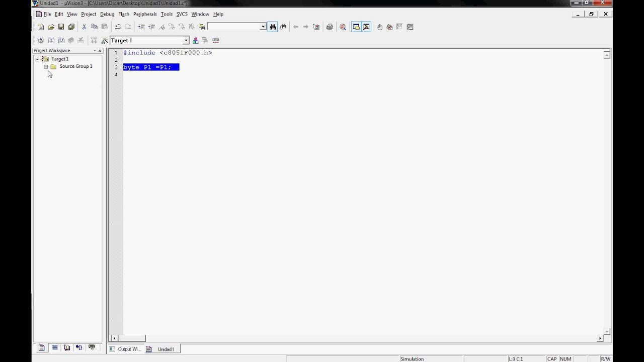The image size is (644, 362).
Task: Select the Files workspace tab
Action: pos(42,347)
